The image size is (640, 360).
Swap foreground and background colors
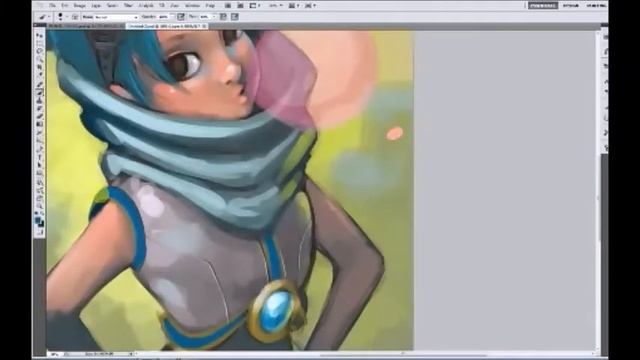click(42, 213)
